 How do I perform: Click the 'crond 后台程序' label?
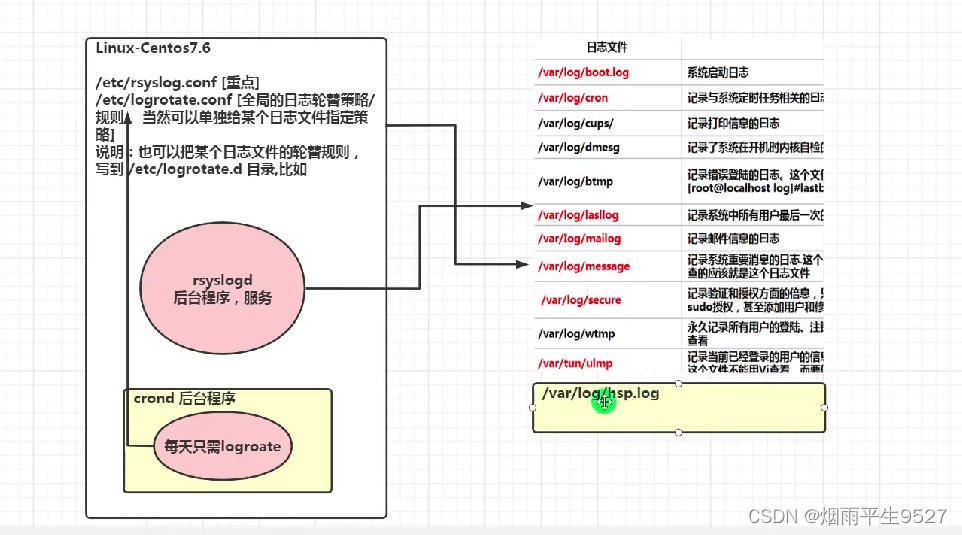click(185, 399)
